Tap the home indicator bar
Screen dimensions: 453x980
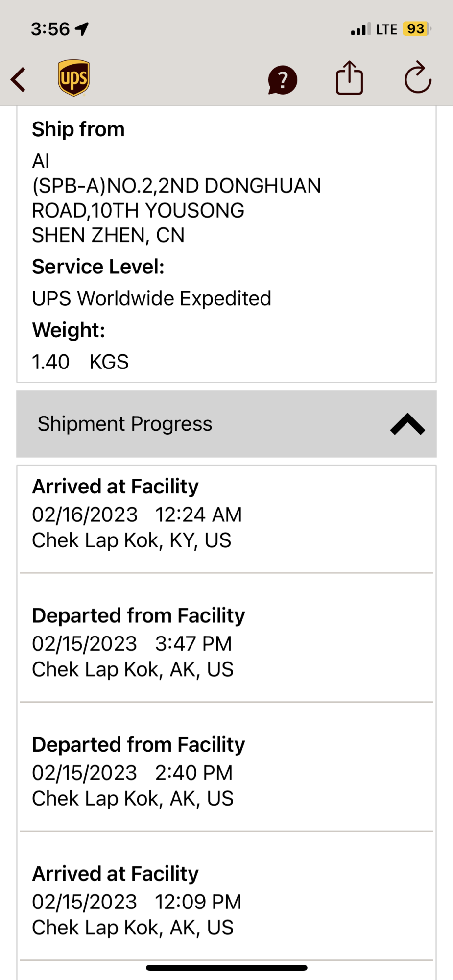pyautogui.click(x=226, y=968)
